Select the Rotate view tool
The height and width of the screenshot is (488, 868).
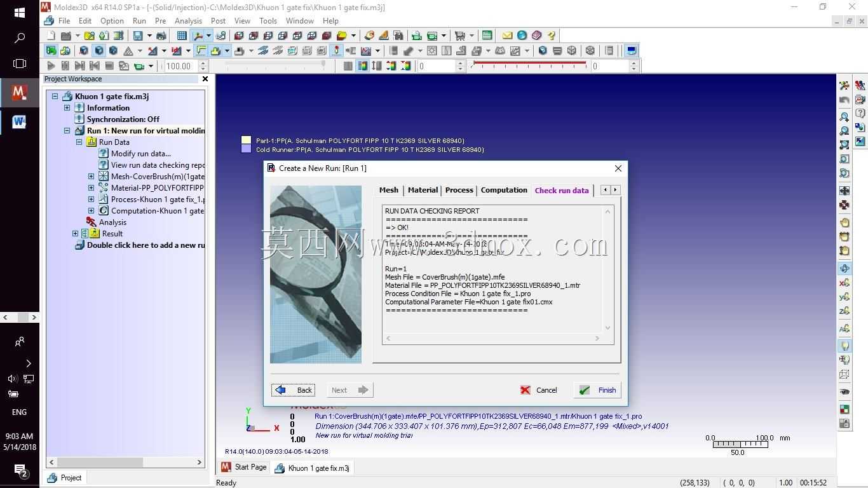tap(844, 269)
